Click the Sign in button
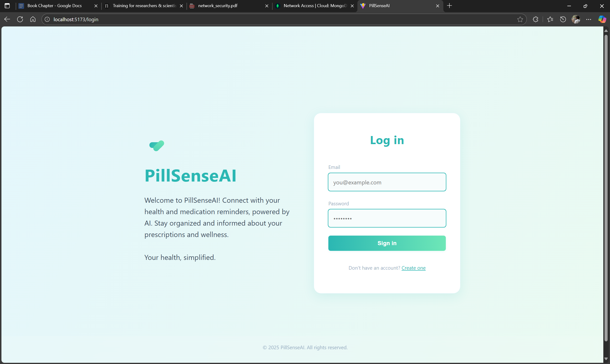Screen dimensions: 610x364 [387, 243]
